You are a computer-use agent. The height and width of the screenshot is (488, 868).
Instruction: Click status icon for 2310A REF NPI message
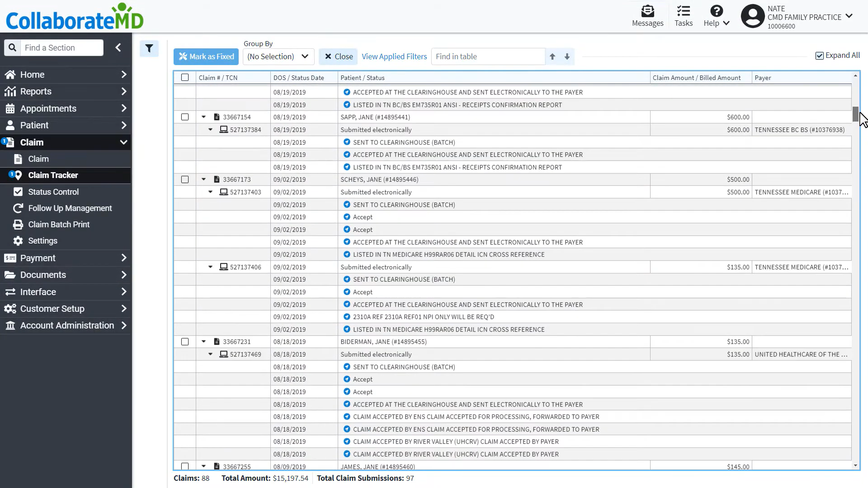[x=347, y=317]
